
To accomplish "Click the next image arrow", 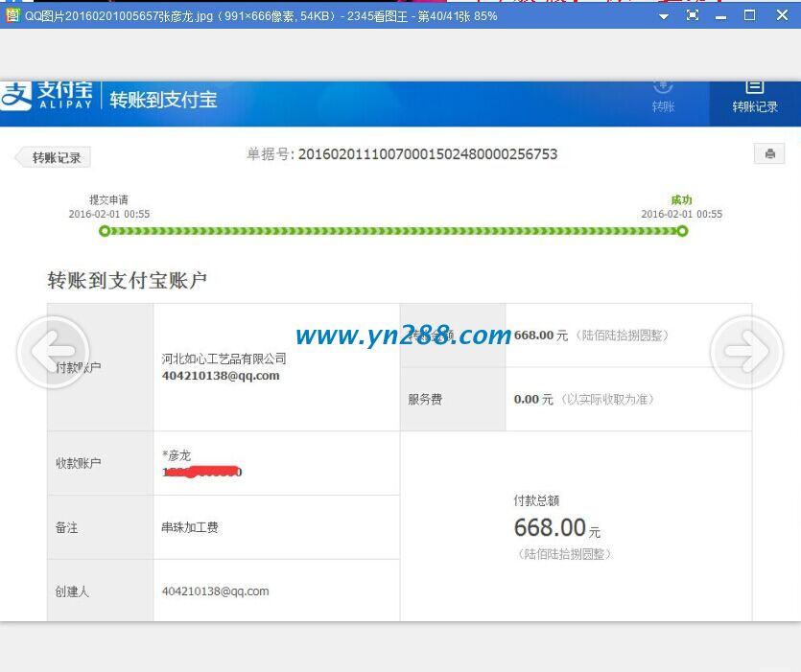I will (x=746, y=352).
